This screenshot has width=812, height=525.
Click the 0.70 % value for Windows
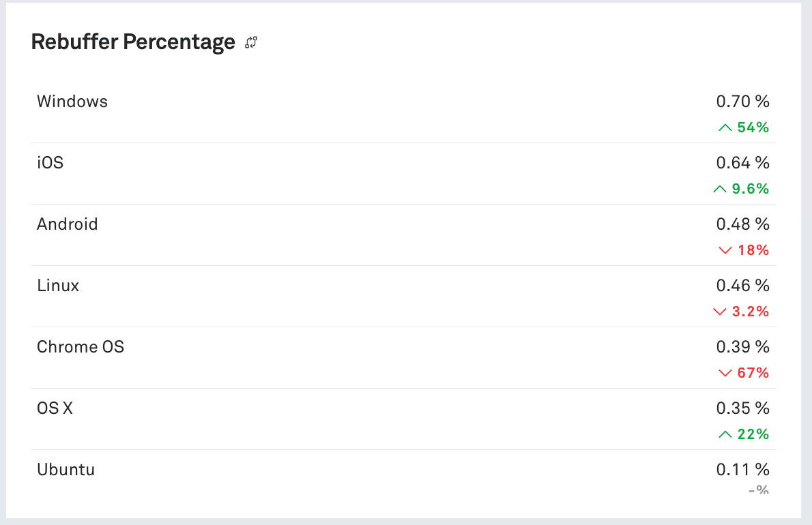[742, 102]
